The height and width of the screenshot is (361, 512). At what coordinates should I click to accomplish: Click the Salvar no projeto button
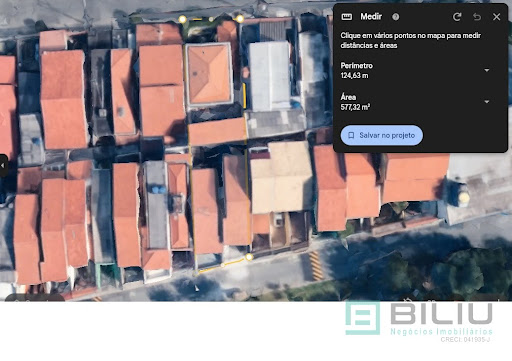point(382,135)
